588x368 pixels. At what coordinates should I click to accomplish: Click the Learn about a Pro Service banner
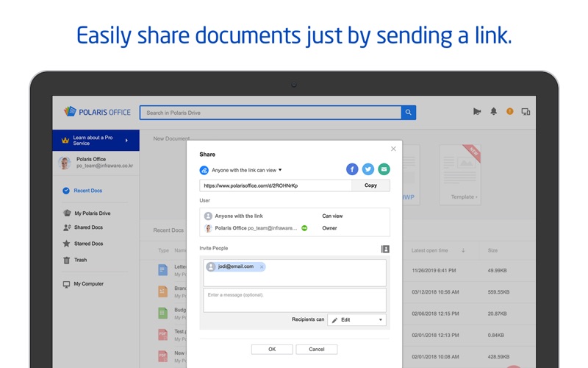(96, 141)
